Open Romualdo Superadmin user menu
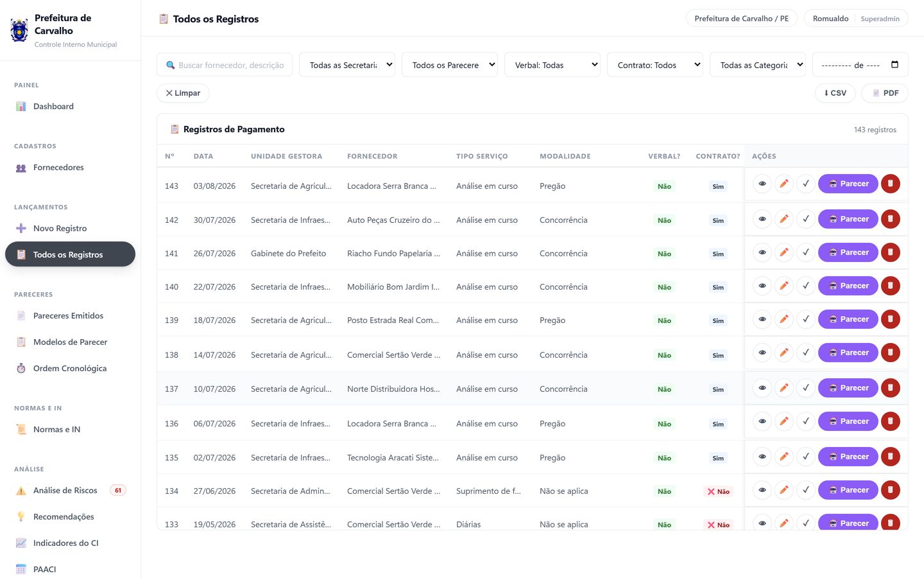The height and width of the screenshot is (578, 924). click(856, 19)
